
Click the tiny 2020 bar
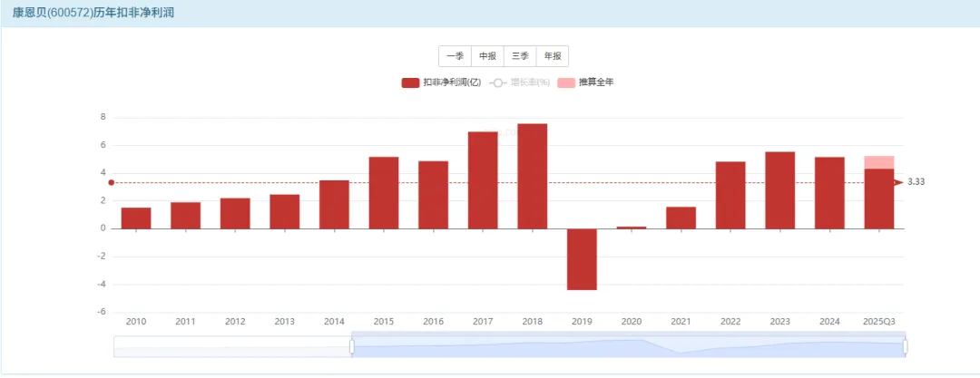632,228
